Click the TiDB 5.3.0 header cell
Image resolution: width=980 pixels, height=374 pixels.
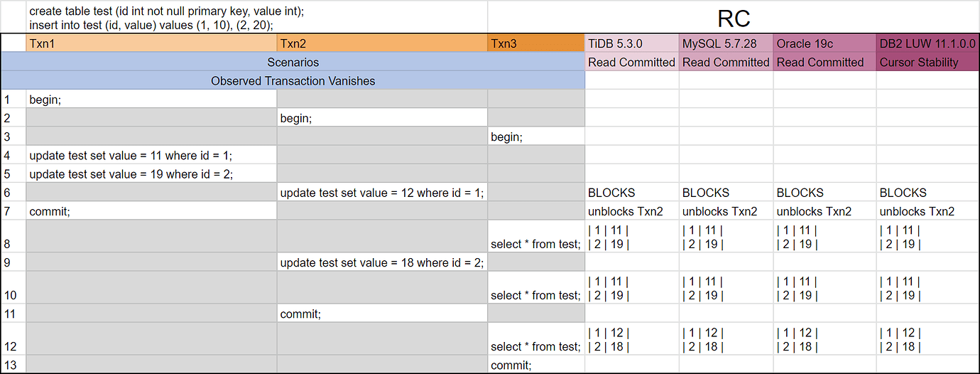point(631,43)
